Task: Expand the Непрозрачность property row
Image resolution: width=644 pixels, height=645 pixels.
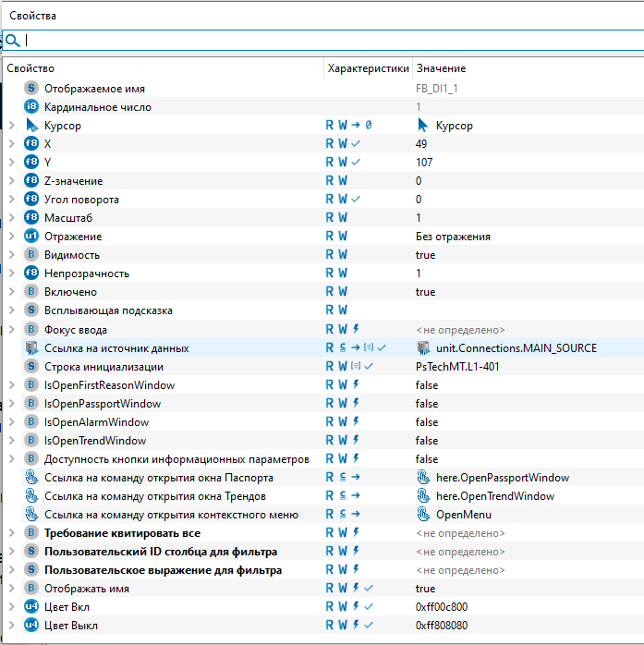Action: coord(11,274)
